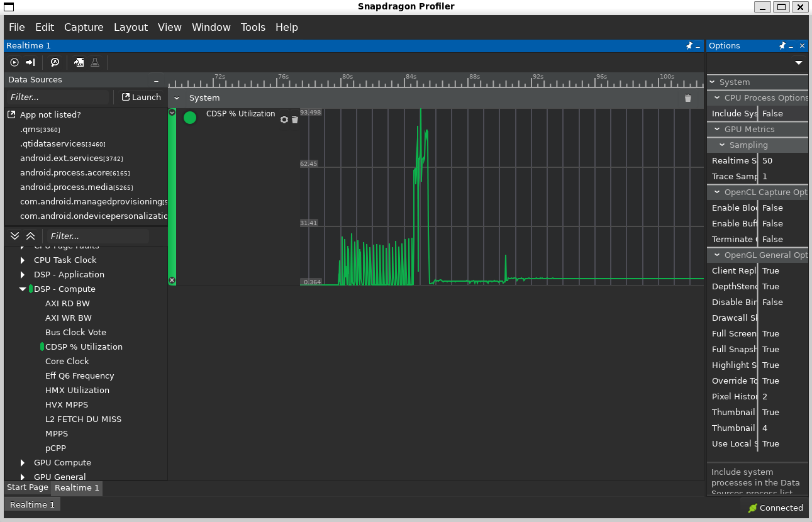The height and width of the screenshot is (522, 812).
Task: Click the Launch button
Action: tap(141, 97)
